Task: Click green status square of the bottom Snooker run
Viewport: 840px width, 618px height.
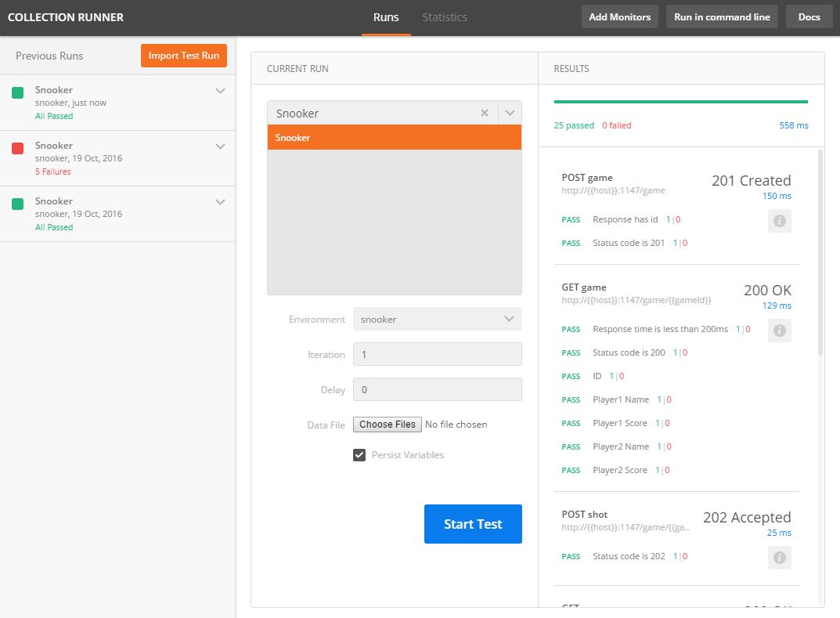Action: tap(18, 204)
